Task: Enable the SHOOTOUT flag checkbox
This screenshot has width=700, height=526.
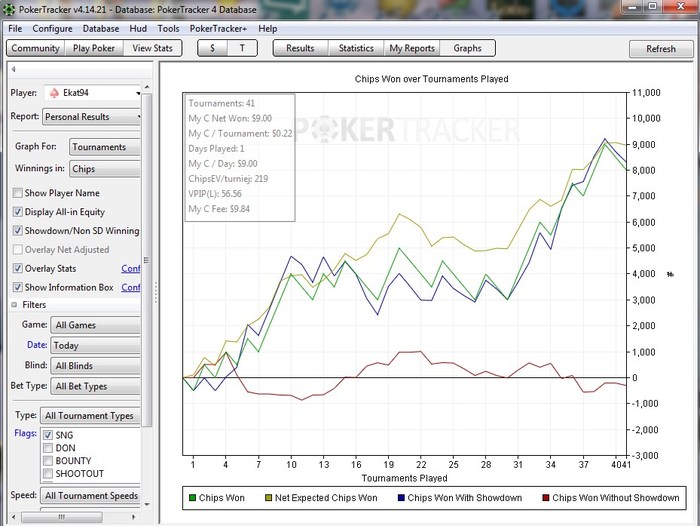Action: click(48, 473)
